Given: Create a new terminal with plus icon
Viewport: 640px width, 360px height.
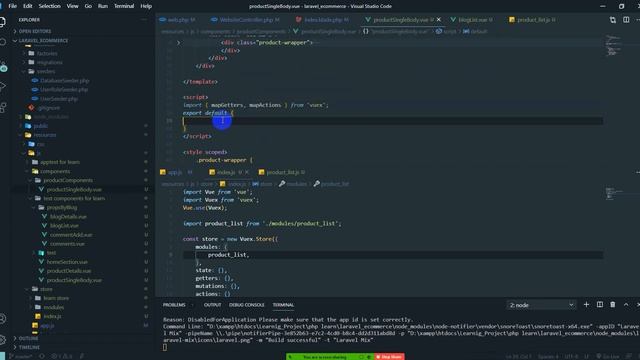Looking at the screenshot, I should (x=586, y=304).
